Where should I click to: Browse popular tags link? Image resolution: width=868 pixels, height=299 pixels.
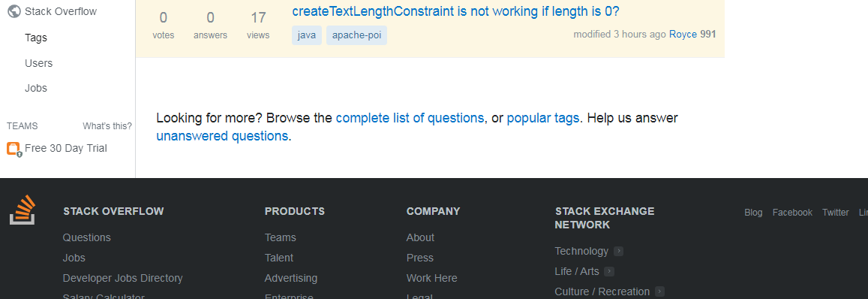543,118
